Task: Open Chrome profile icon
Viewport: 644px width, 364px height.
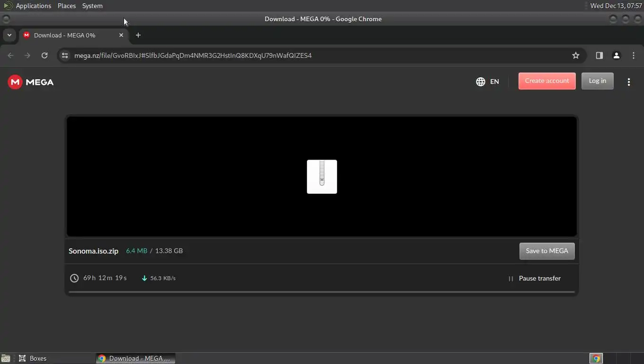Action: [x=617, y=55]
